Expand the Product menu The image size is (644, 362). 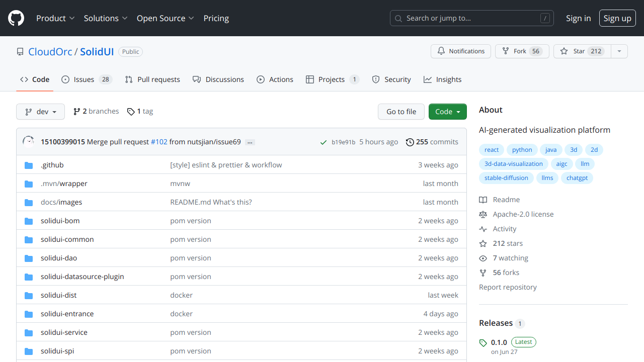point(55,18)
